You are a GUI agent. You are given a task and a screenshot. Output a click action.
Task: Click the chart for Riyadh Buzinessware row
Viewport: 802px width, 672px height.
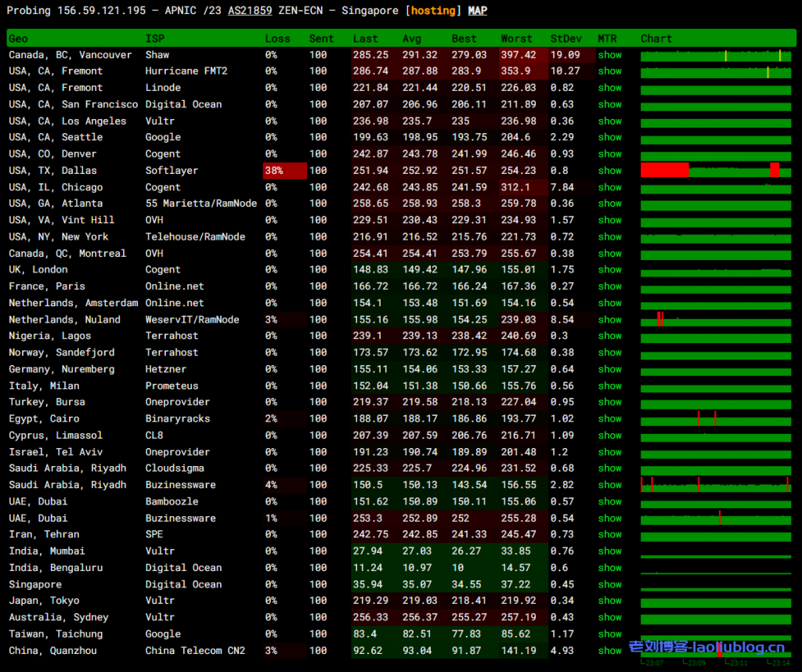click(x=715, y=485)
